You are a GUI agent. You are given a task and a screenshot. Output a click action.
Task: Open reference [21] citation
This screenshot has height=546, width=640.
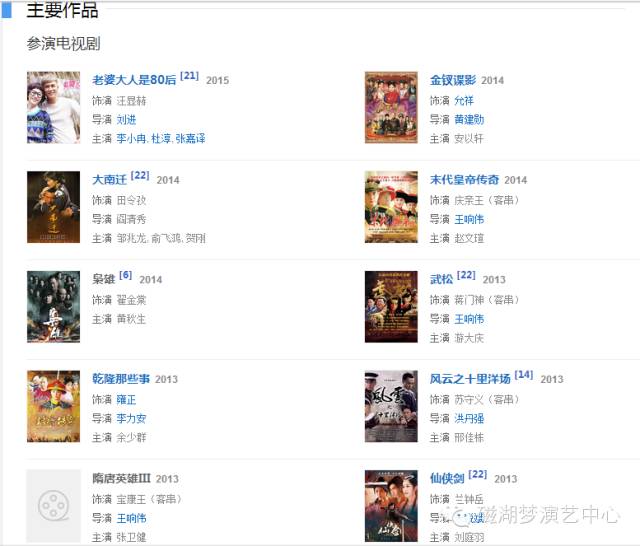(189, 76)
